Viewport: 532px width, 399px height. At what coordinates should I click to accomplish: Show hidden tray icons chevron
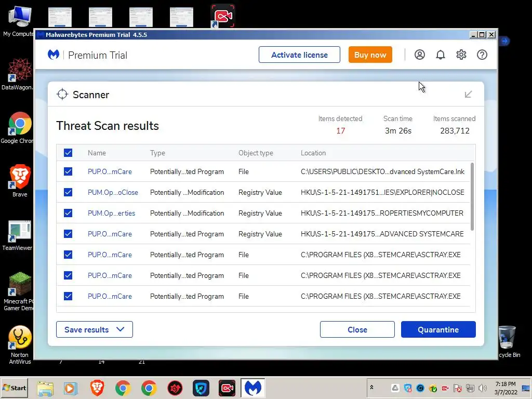pyautogui.click(x=371, y=387)
